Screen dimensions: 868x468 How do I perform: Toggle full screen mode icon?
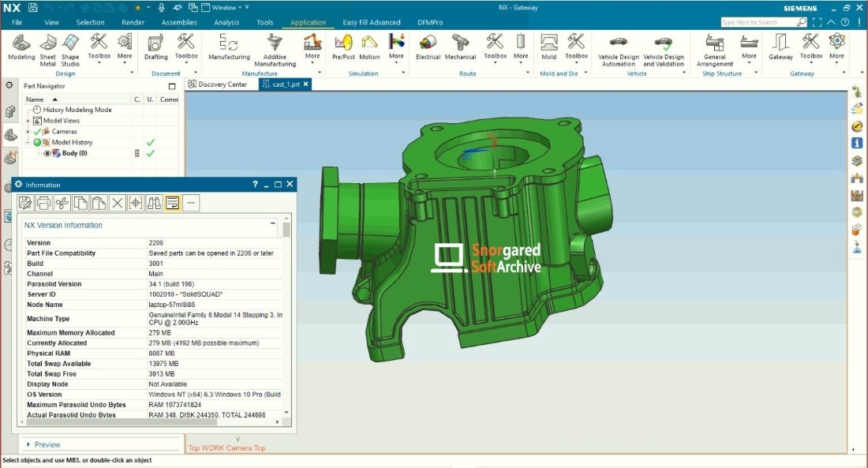point(819,22)
